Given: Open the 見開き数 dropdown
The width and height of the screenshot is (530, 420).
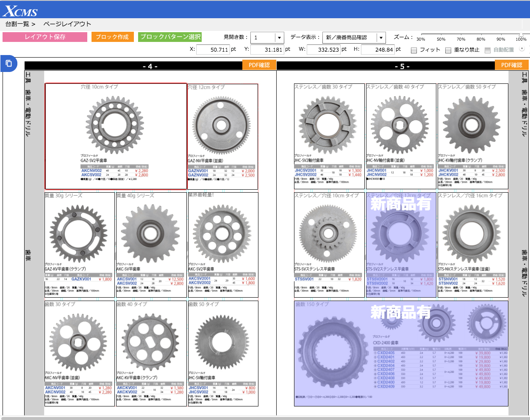Looking at the screenshot, I should click(x=267, y=38).
